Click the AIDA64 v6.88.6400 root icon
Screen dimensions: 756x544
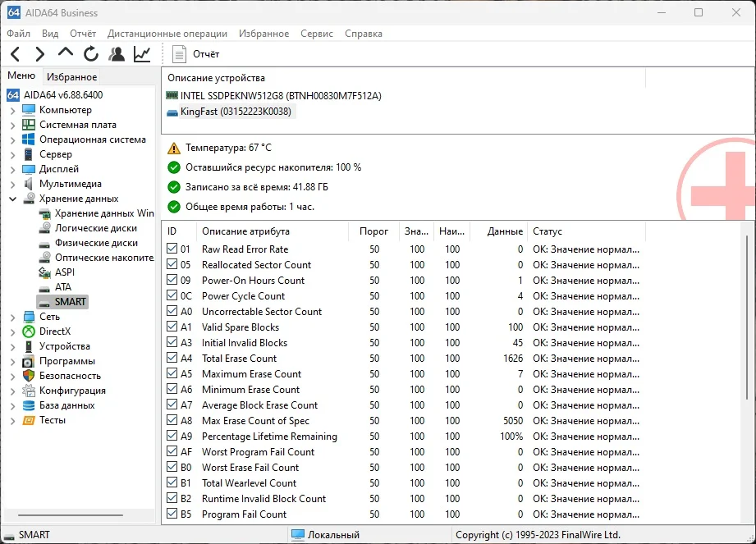pos(13,95)
